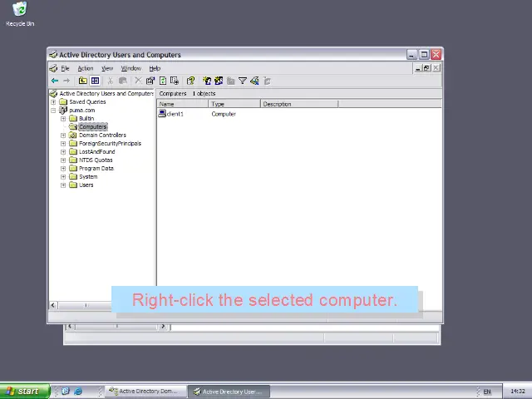Create a new group via toolbar icon
Screen dimensions: 532x399
coord(219,81)
